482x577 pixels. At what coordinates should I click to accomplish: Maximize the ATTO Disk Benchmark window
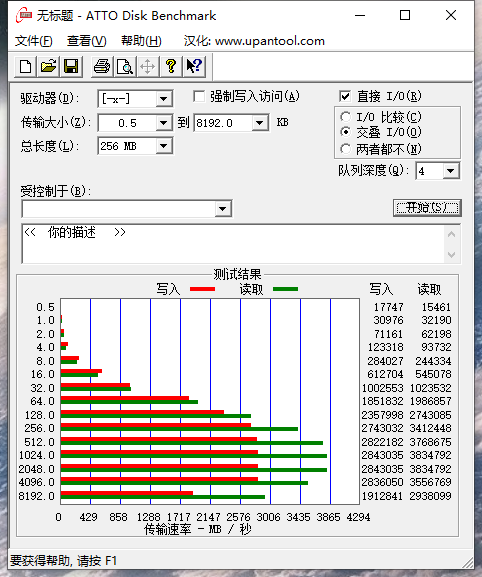pyautogui.click(x=405, y=15)
